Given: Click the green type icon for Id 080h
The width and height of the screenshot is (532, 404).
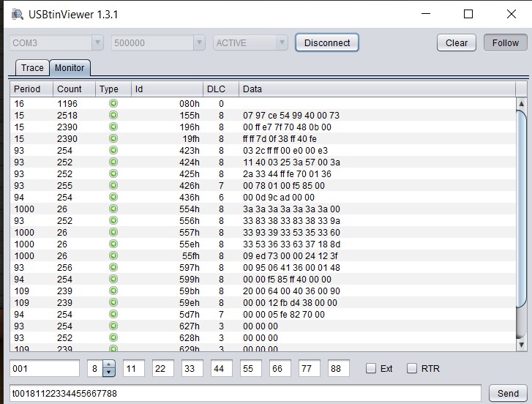Looking at the screenshot, I should pos(113,104).
